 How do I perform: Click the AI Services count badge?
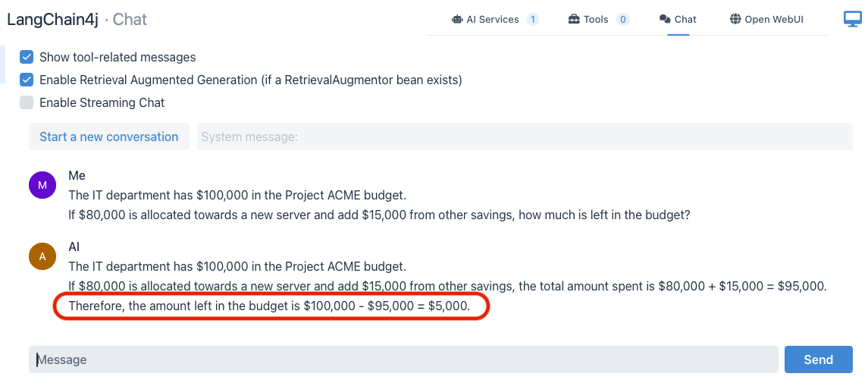tap(532, 20)
